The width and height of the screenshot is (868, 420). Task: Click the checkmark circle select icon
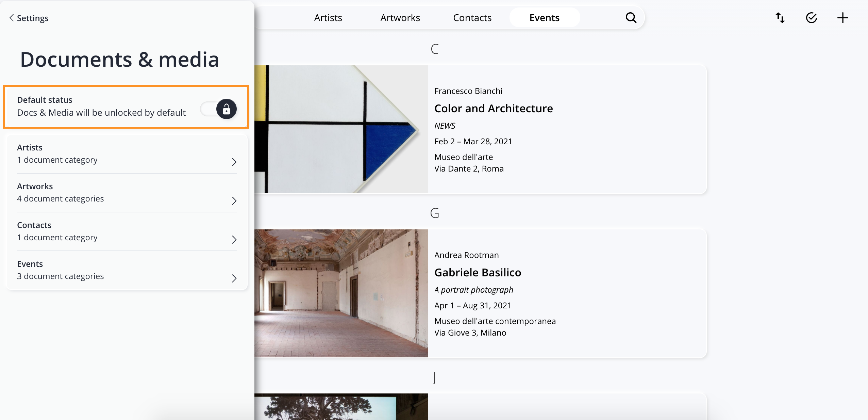pyautogui.click(x=812, y=18)
